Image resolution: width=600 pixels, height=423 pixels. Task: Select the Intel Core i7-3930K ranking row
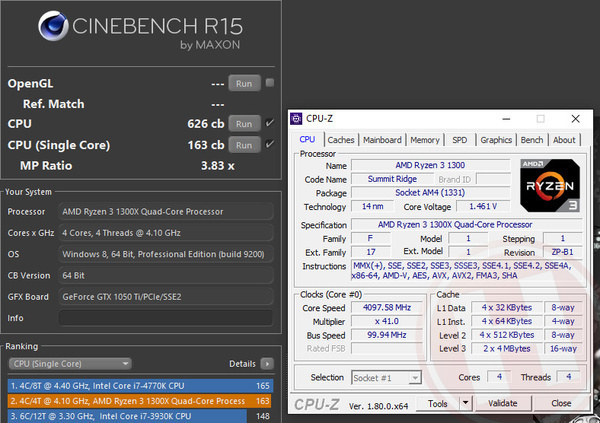140,416
